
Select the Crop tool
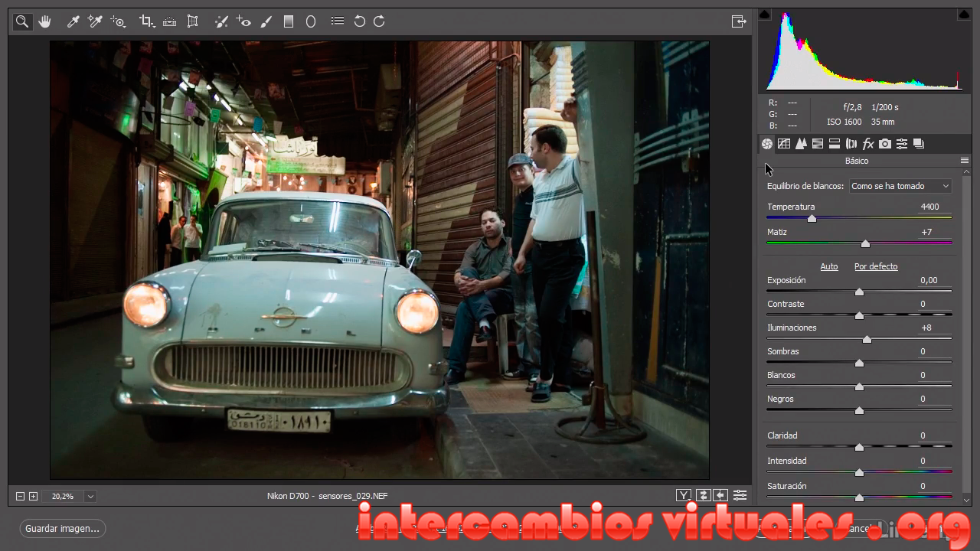click(x=146, y=21)
